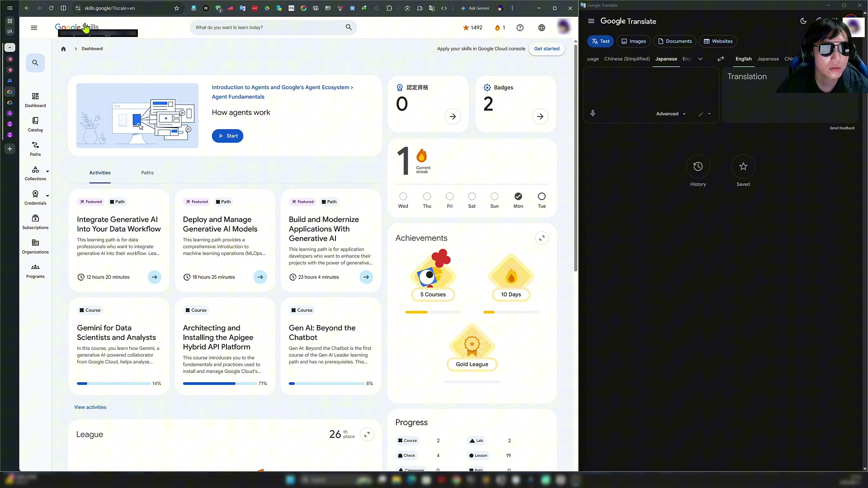Click the sidebar search button
Viewport: 868px width, 488px height.
[x=35, y=63]
